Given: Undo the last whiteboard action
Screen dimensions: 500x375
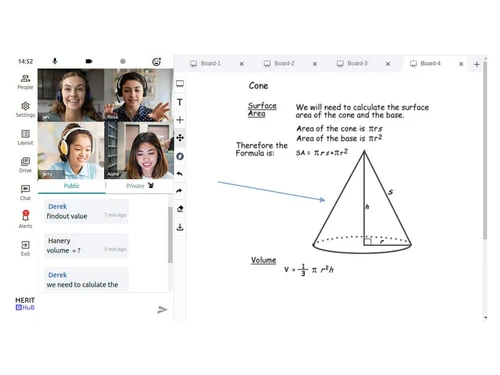Looking at the screenshot, I should click(180, 174).
